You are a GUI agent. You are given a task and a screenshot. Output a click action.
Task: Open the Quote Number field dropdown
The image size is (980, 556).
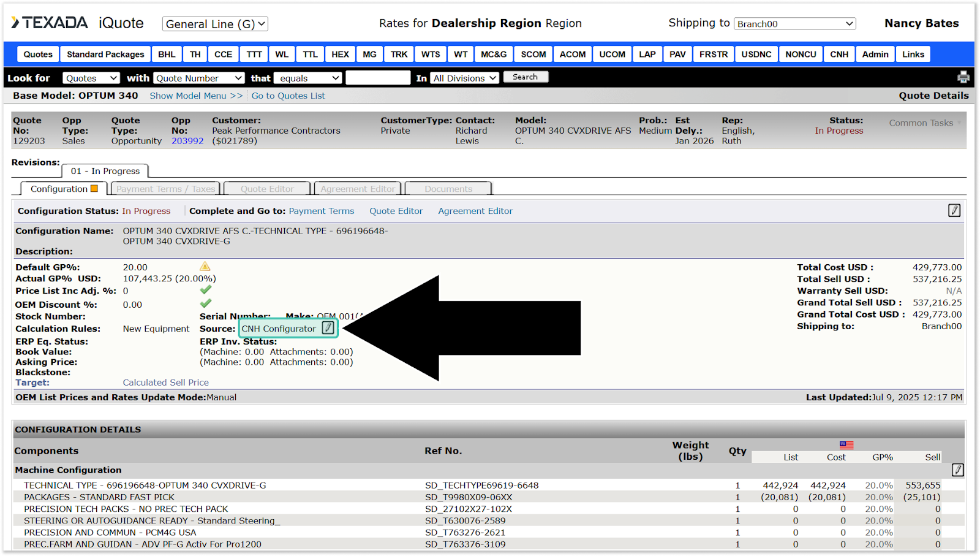pyautogui.click(x=199, y=78)
